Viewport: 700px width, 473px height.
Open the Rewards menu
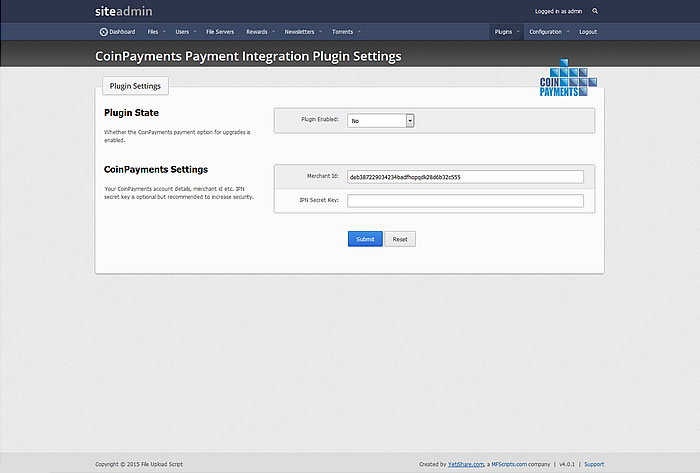coord(257,32)
